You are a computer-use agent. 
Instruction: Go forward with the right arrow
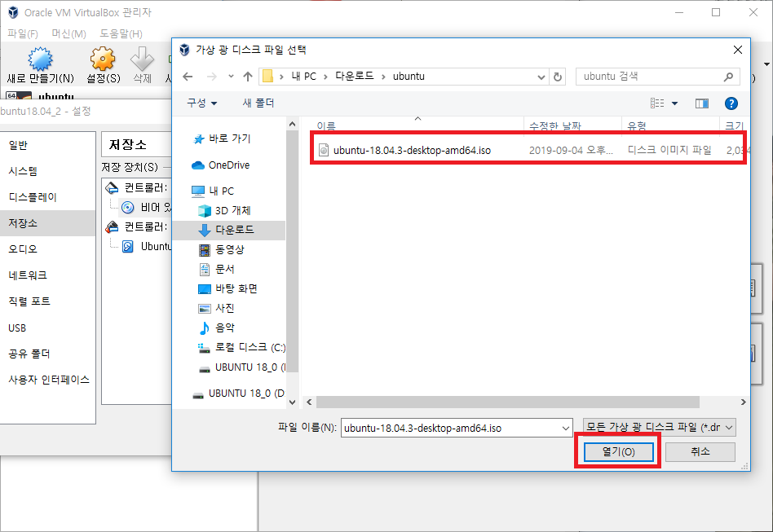coord(211,77)
